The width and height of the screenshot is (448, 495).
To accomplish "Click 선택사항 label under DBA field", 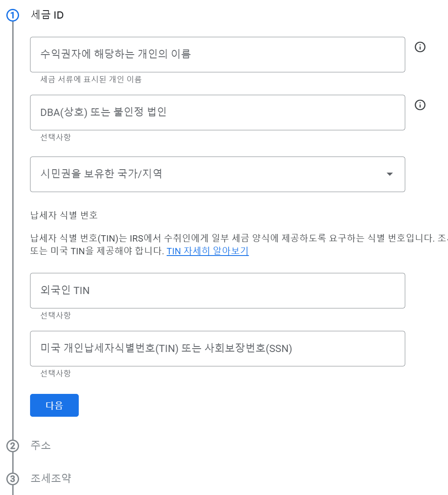I will [55, 137].
